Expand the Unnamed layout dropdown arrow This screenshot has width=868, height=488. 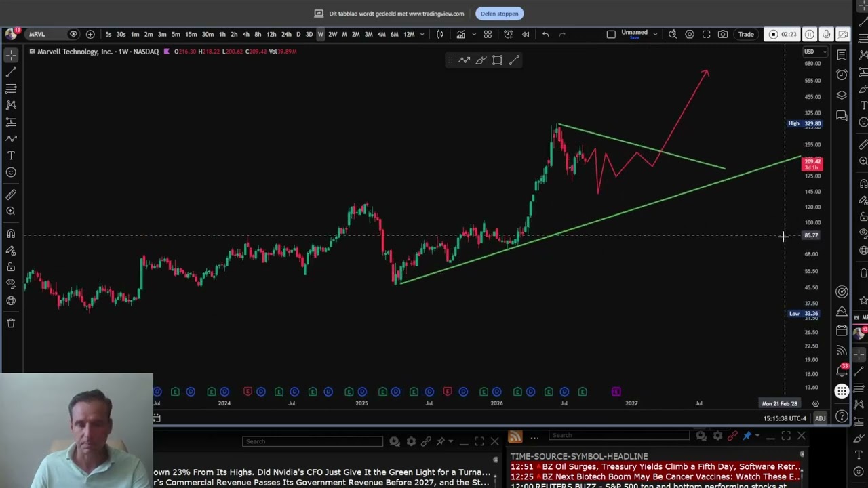(655, 34)
